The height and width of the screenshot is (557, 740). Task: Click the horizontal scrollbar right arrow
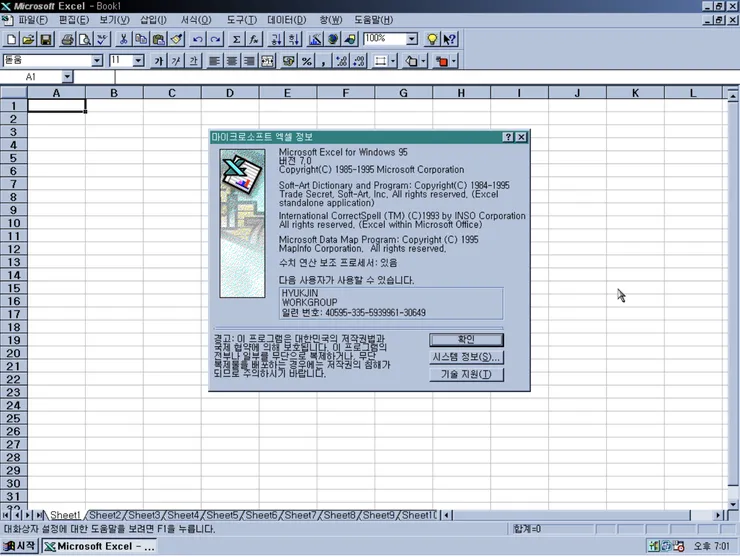click(718, 515)
